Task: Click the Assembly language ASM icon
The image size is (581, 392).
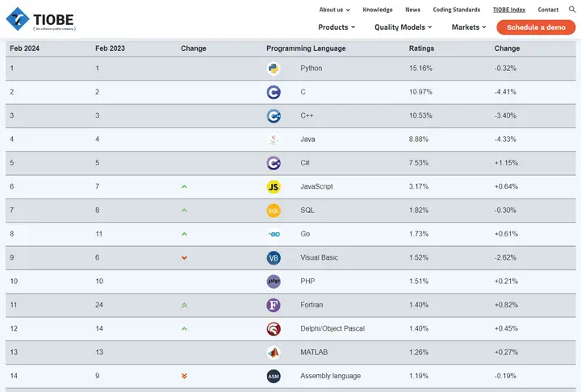Action: pos(274,377)
